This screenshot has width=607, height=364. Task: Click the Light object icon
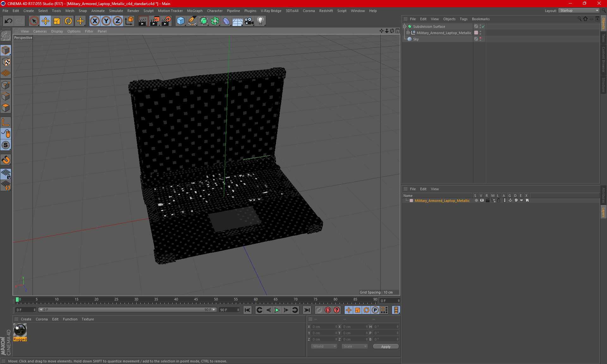pos(260,21)
